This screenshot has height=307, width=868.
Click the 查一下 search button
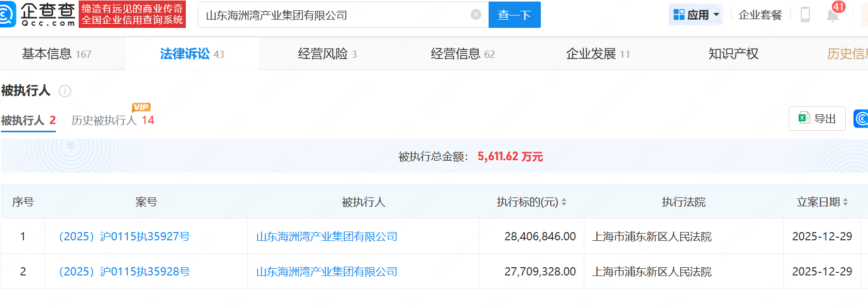pyautogui.click(x=514, y=15)
